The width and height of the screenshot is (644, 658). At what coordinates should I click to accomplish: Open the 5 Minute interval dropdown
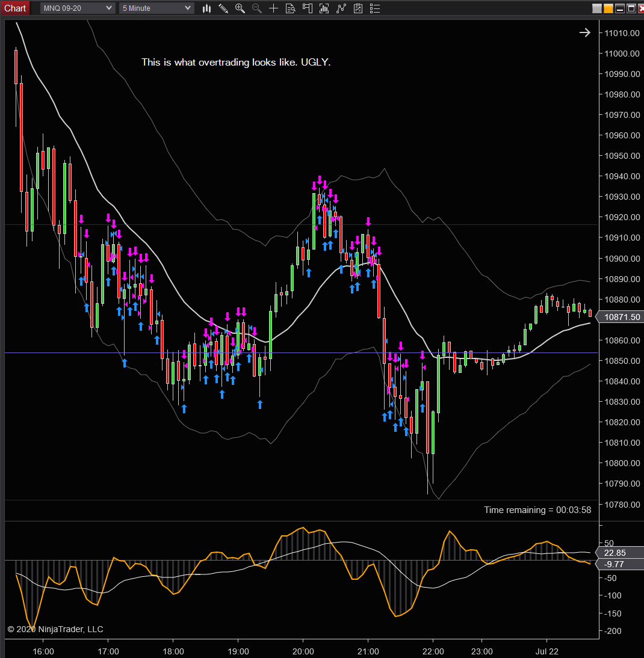[x=156, y=8]
